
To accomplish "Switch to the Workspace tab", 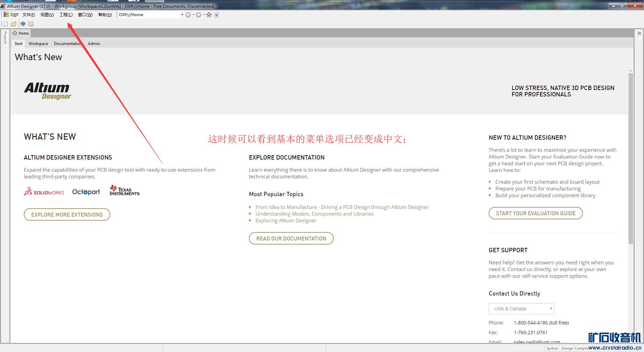I will point(38,44).
